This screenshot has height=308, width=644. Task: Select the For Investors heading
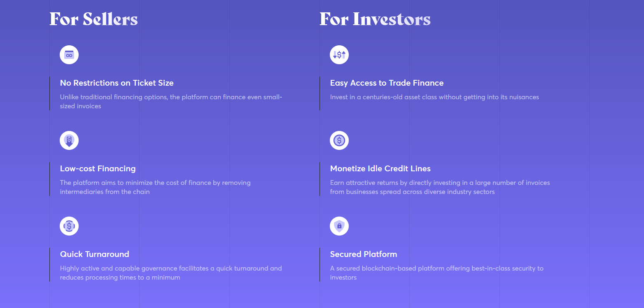(x=375, y=19)
